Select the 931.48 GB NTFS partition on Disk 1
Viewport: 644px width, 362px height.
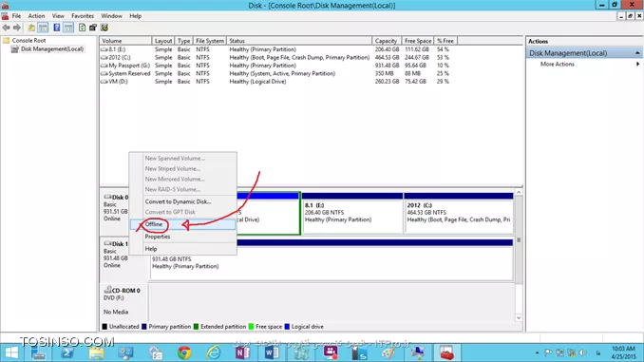331,260
